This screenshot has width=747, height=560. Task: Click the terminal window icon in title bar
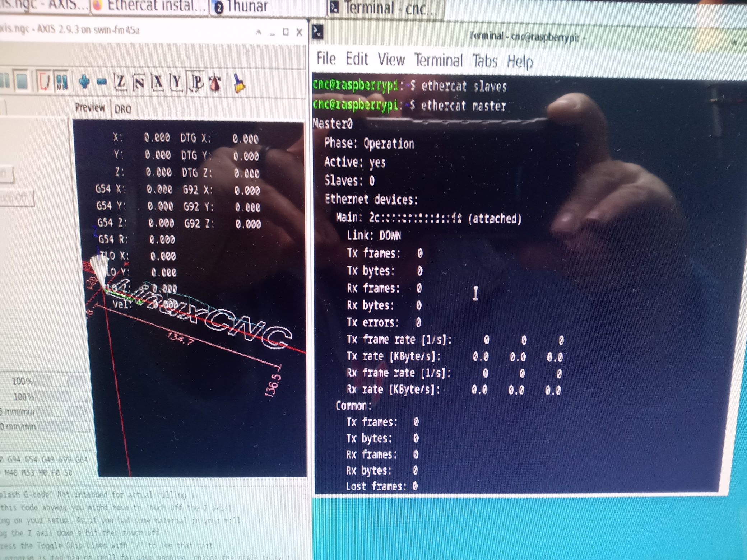(318, 33)
